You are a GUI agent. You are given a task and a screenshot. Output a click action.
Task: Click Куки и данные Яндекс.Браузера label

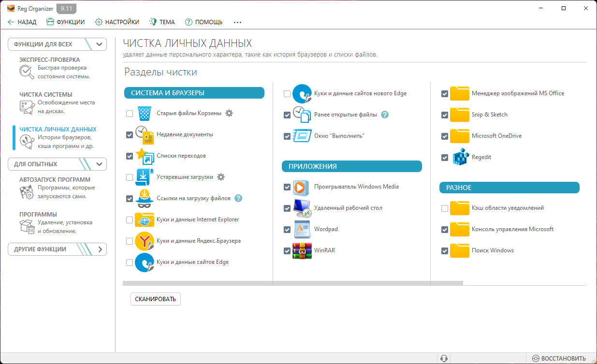(199, 241)
